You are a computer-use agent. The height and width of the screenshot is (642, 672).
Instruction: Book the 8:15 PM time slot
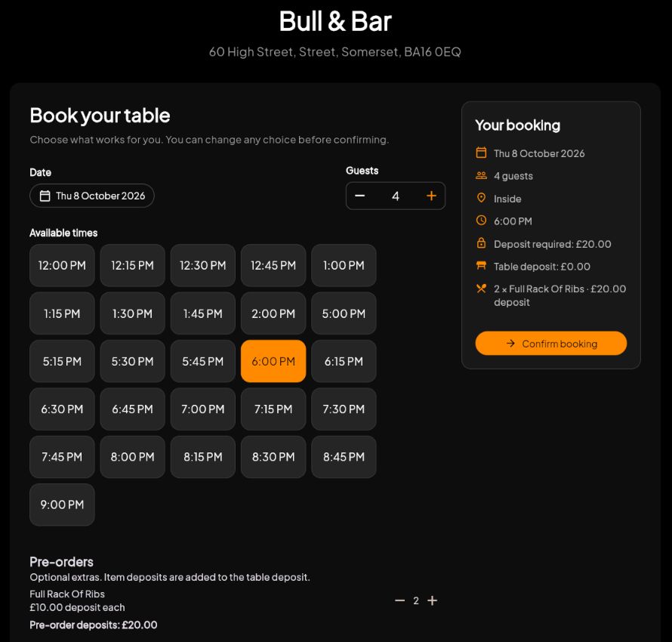(x=202, y=457)
